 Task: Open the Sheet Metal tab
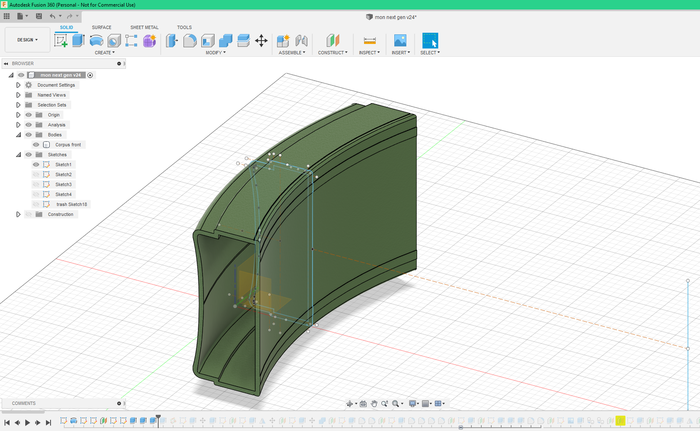pyautogui.click(x=144, y=27)
